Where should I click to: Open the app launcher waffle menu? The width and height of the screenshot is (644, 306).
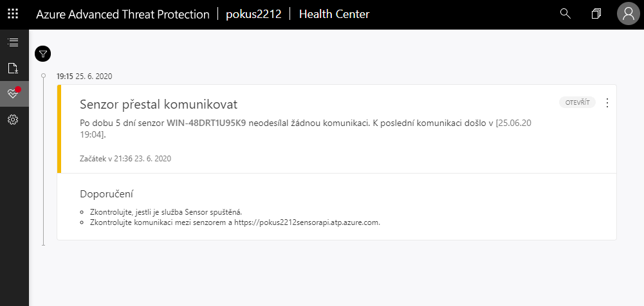[13, 14]
